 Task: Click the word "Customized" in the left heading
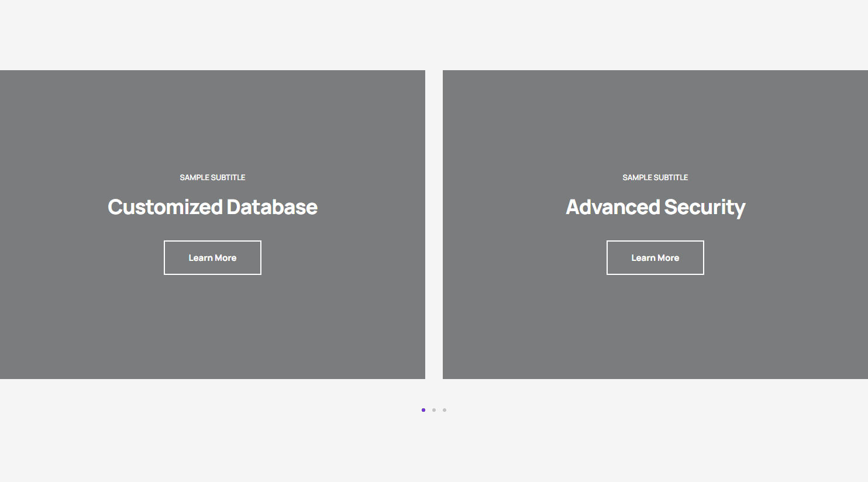pos(165,207)
